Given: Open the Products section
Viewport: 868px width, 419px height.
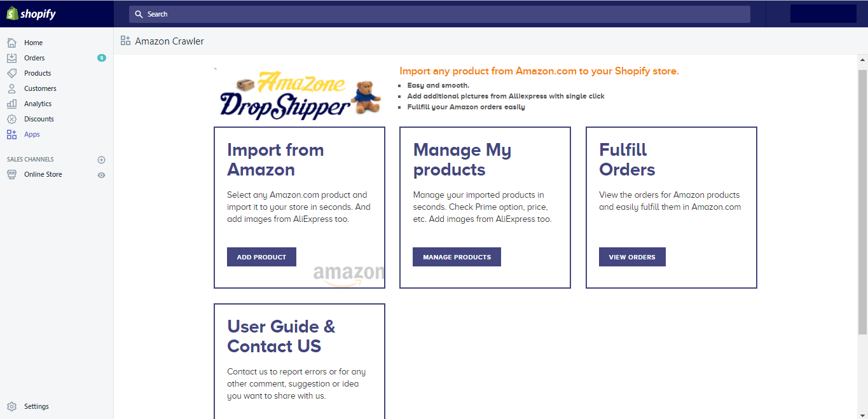Looking at the screenshot, I should (11, 72).
